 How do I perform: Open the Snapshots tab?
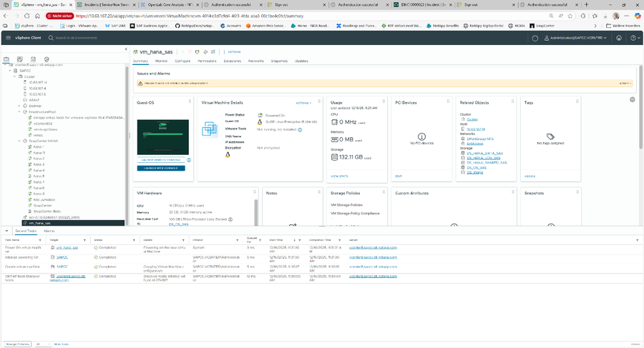tap(279, 61)
